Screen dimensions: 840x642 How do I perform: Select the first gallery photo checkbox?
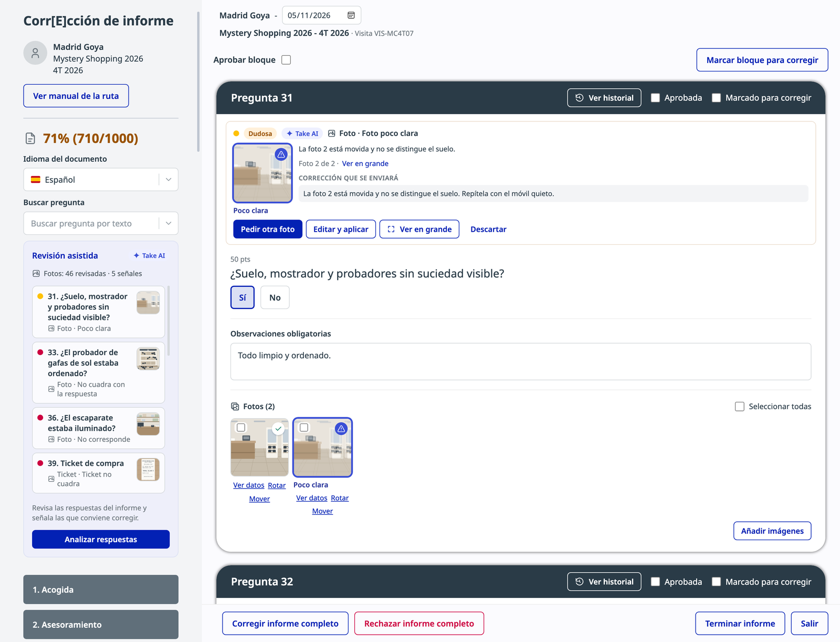(x=241, y=428)
